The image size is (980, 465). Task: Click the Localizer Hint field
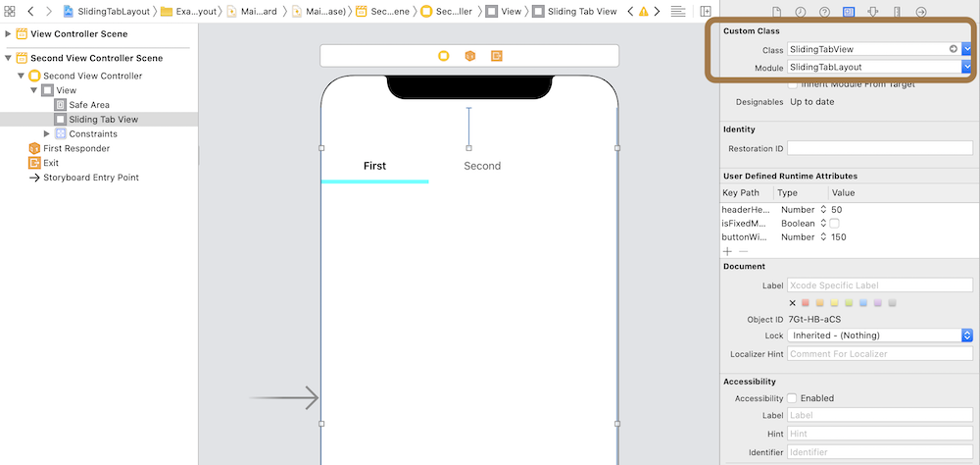click(x=880, y=353)
